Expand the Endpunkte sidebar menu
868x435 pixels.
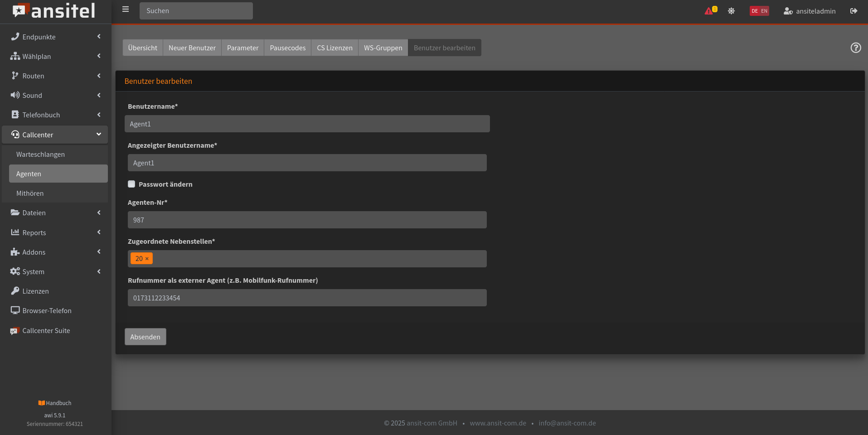(55, 37)
